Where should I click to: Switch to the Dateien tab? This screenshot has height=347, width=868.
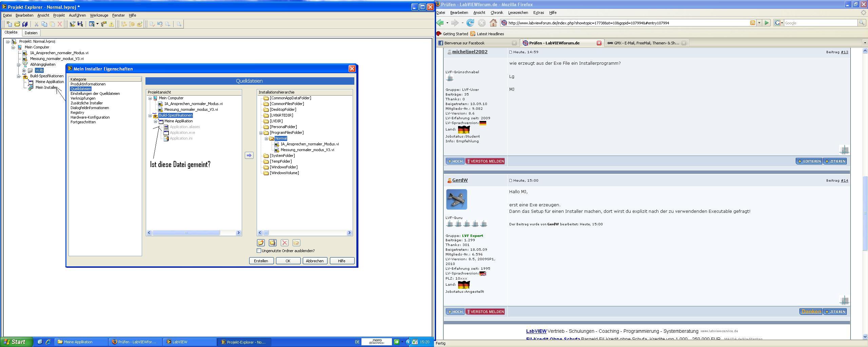(x=31, y=33)
